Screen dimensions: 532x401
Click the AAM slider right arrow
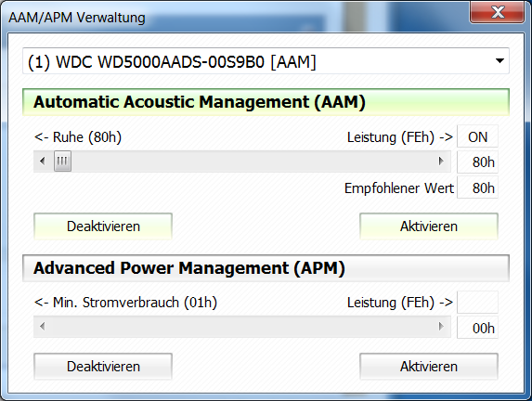pos(441,162)
